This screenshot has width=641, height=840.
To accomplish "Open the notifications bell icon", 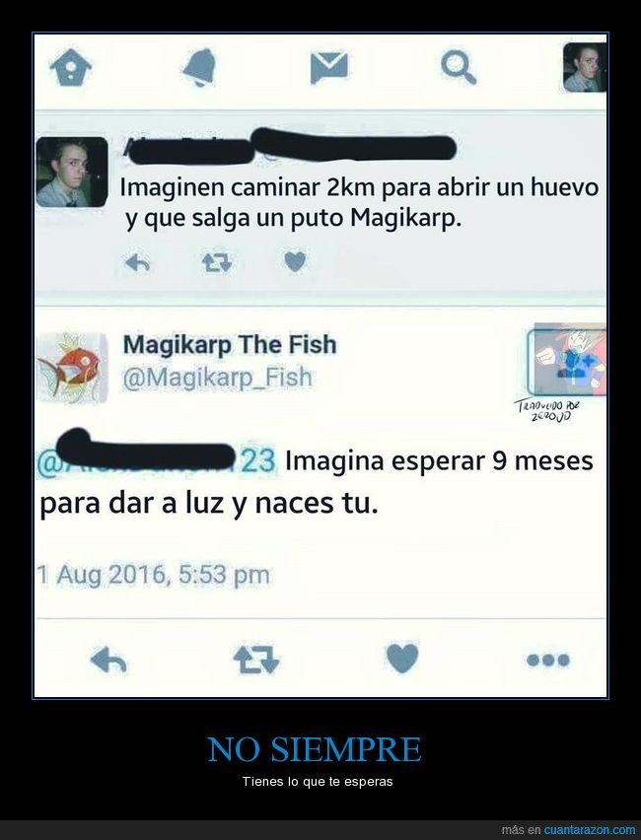I will (x=199, y=67).
